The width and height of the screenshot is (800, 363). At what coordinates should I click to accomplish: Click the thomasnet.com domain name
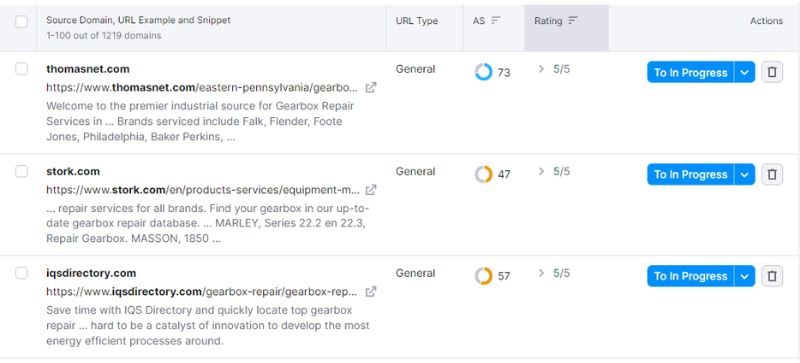tap(88, 69)
